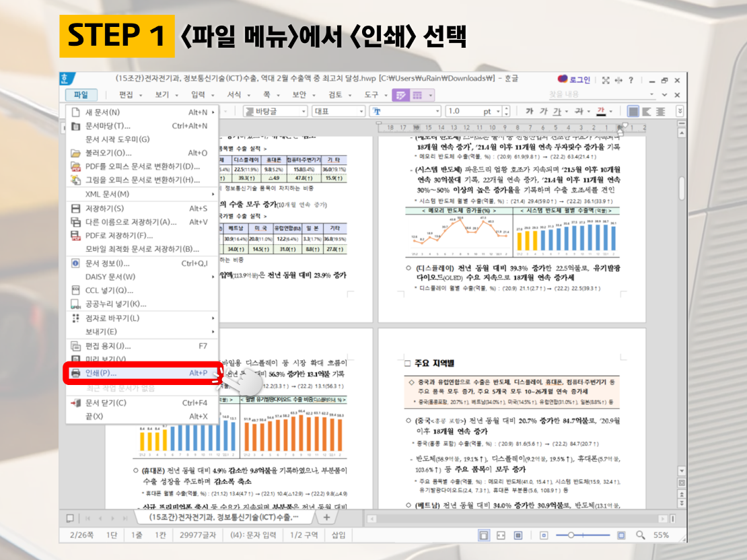This screenshot has width=747, height=560.
Task: Expand search options chevron
Action: coord(665,95)
